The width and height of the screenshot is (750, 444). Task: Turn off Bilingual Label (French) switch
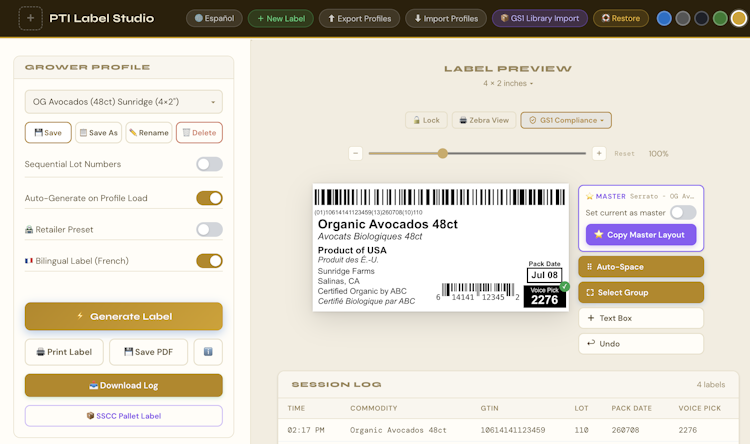click(x=209, y=261)
